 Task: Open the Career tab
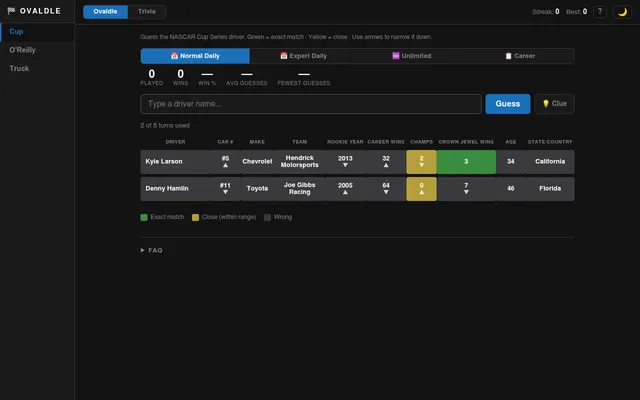click(x=520, y=56)
